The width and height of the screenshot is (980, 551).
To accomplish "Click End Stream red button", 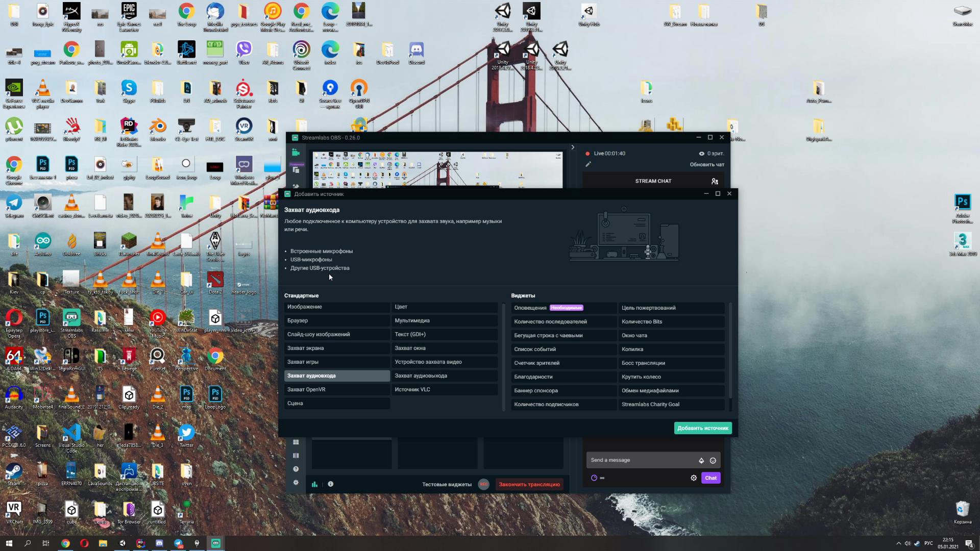I will [x=529, y=484].
